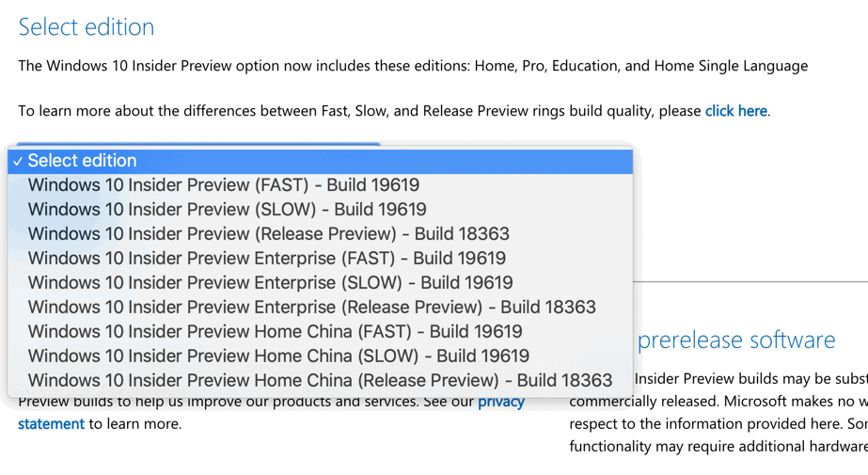Select Home China (FAST) Build 19619 option

[320, 332]
